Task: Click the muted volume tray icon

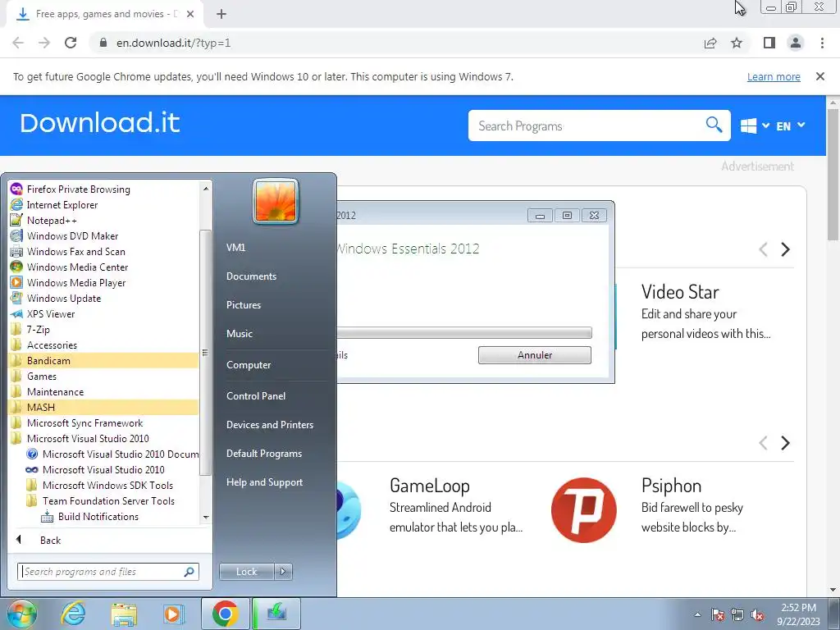Action: click(757, 615)
